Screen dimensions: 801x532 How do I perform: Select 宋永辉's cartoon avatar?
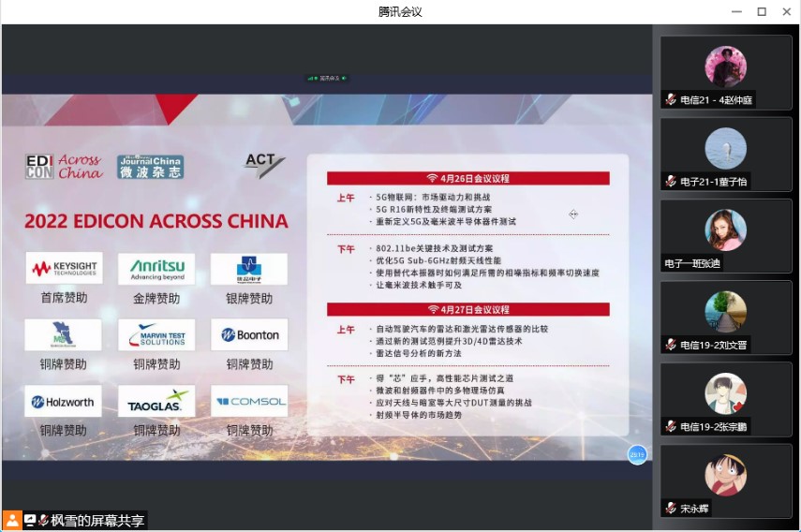[x=726, y=476]
